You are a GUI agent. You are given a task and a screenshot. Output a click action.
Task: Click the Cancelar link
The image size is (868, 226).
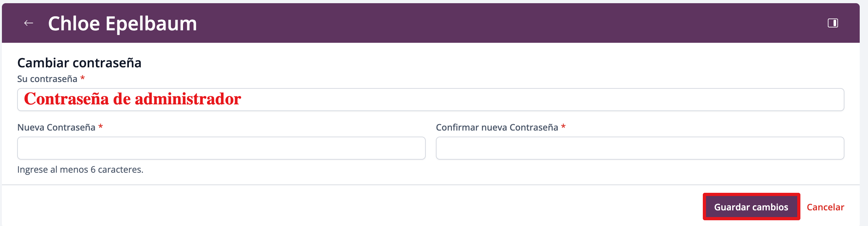825,207
